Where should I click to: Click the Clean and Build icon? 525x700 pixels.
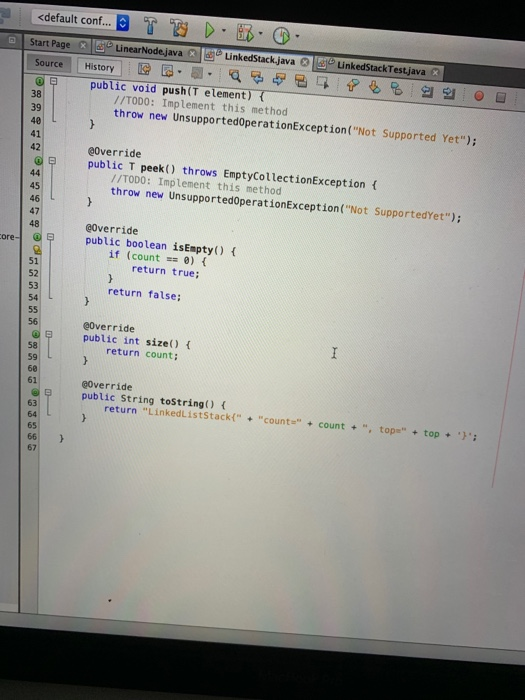coord(179,29)
